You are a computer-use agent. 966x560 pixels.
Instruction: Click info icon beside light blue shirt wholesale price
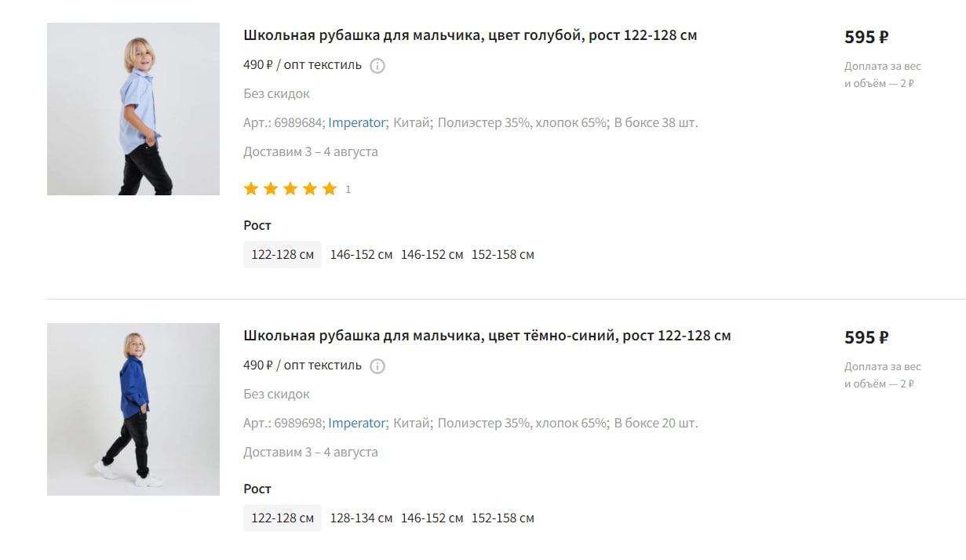(x=377, y=66)
